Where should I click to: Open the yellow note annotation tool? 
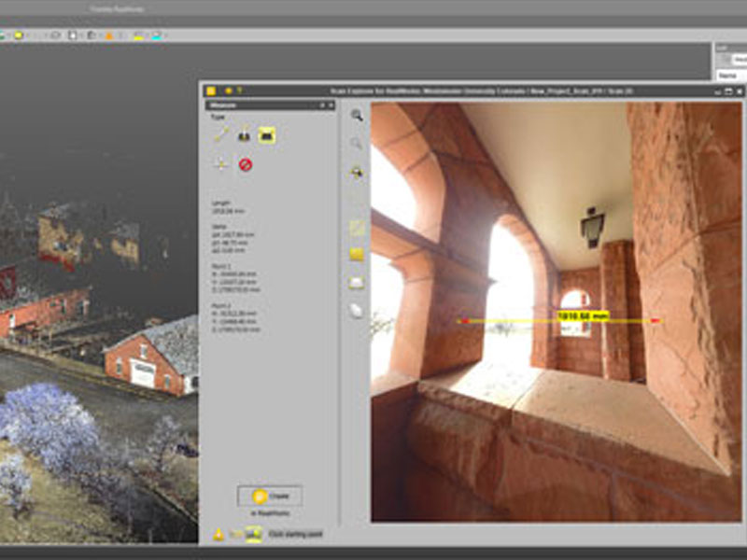click(x=357, y=254)
